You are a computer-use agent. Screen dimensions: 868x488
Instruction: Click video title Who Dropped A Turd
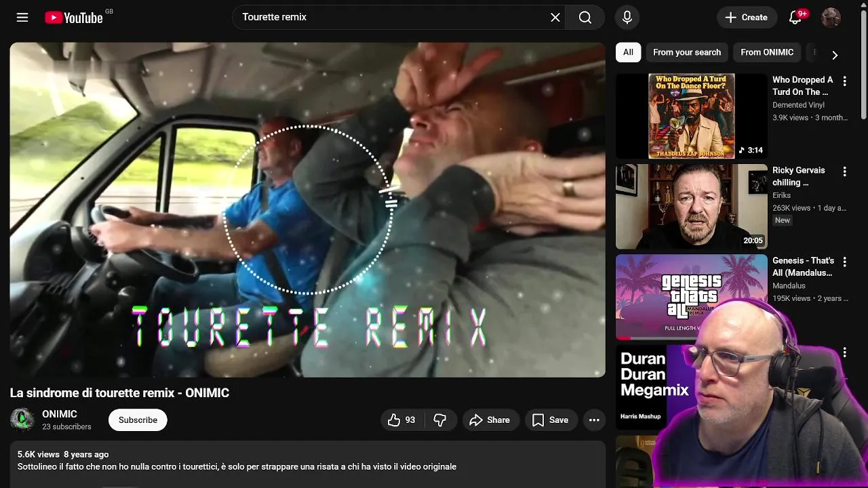pos(803,85)
